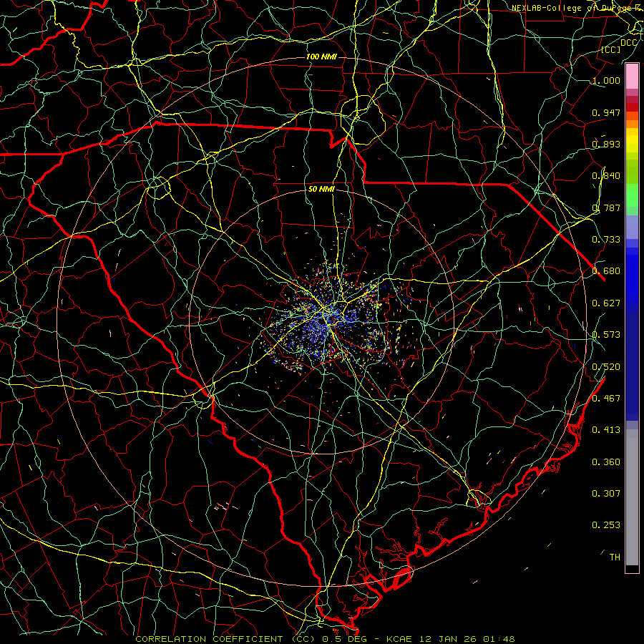Click the pink segment of the color bar
This screenshot has height=644, width=644.
(632, 77)
